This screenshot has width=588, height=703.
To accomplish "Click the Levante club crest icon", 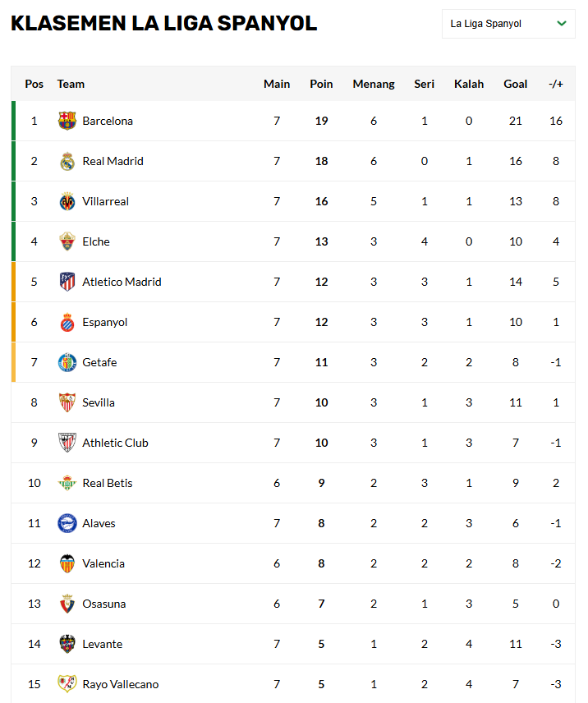I will coord(67,644).
